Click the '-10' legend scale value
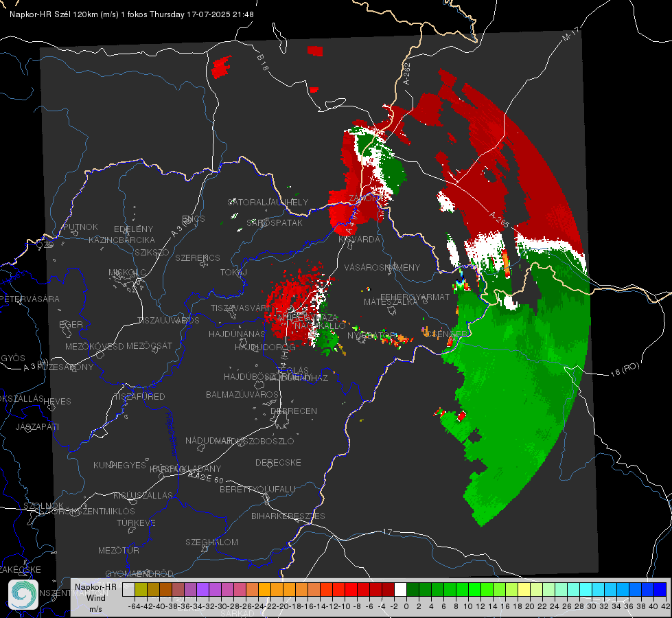 coord(344,606)
